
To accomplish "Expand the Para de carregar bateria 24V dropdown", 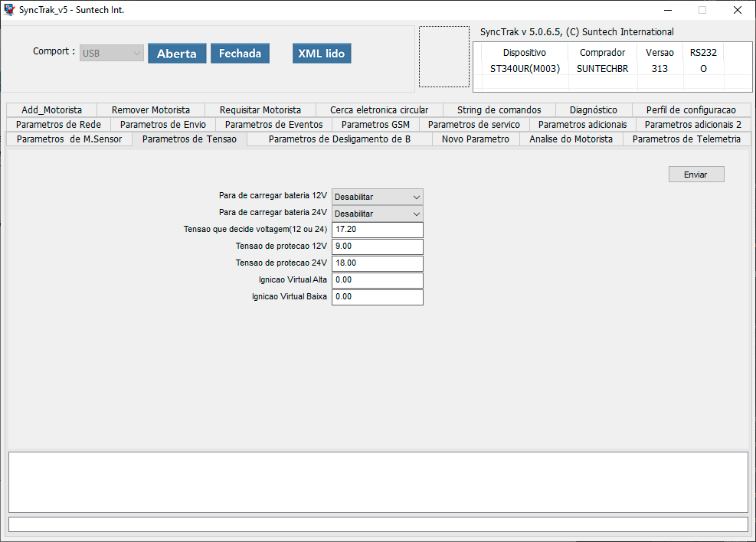I will [x=377, y=214].
